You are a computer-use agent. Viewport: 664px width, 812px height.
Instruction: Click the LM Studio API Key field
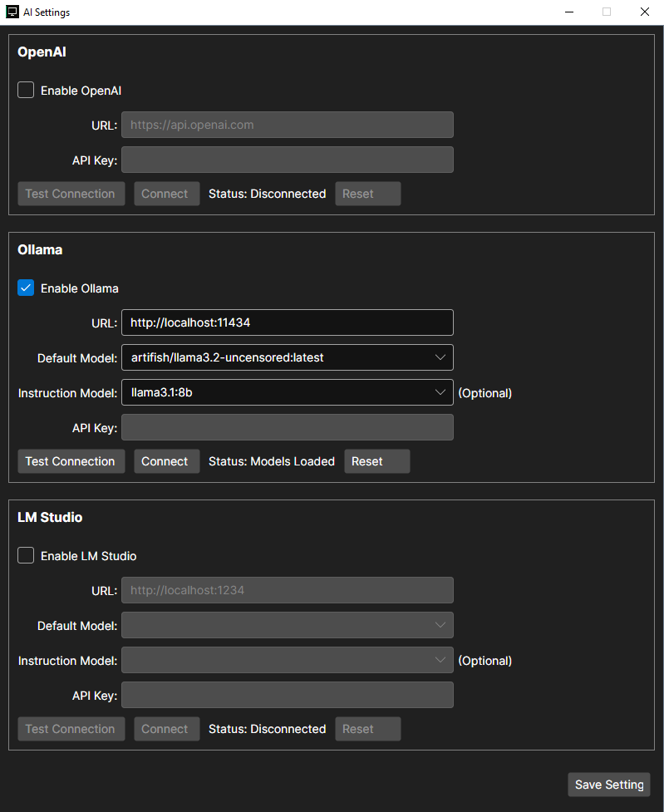pyautogui.click(x=287, y=695)
